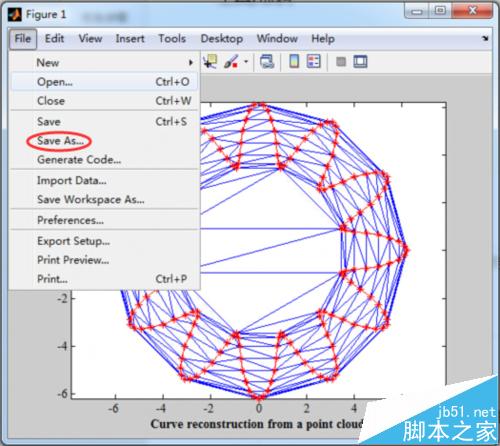Image resolution: width=500 pixels, height=446 pixels.
Task: Click x-axis tick label -6
Action: tap(113, 408)
